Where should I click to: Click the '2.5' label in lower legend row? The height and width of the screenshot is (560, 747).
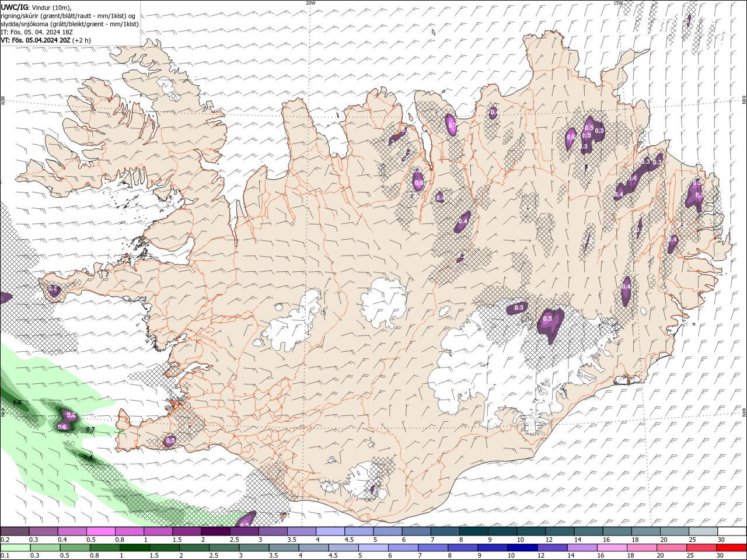[x=214, y=556]
